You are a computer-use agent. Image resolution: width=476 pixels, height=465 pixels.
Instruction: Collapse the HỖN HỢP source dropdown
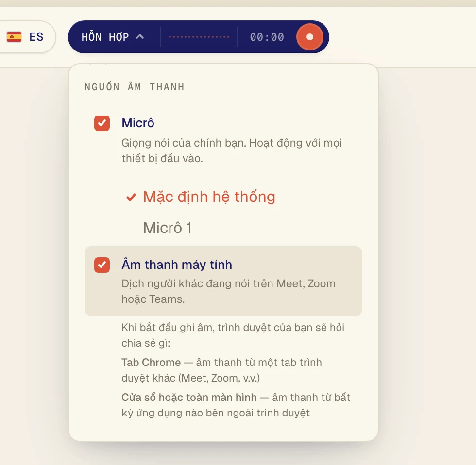[x=112, y=37]
